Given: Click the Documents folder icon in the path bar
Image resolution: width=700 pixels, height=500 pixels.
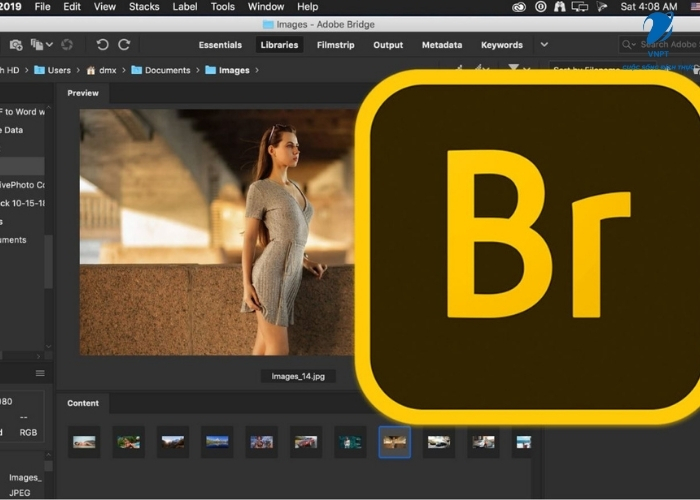Looking at the screenshot, I should coord(137,70).
